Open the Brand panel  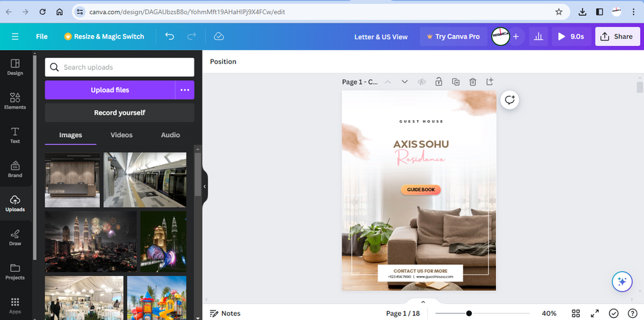coord(15,168)
